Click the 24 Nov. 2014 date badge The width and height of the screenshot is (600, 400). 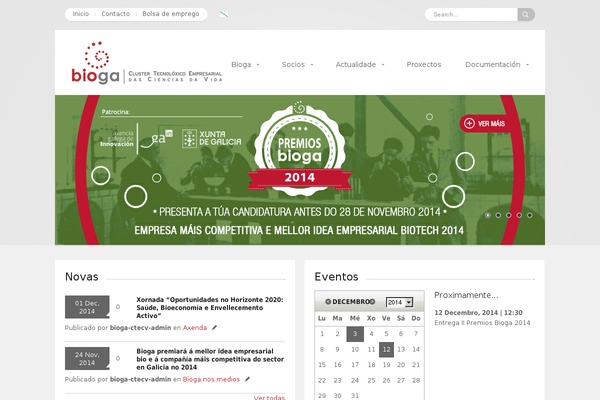[87, 359]
